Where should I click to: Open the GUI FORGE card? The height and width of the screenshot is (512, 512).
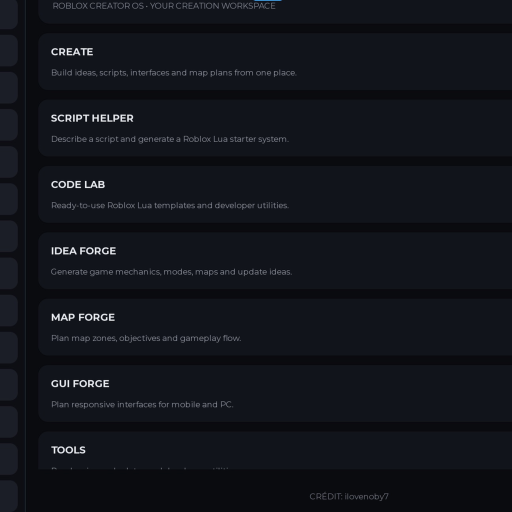[x=275, y=393]
